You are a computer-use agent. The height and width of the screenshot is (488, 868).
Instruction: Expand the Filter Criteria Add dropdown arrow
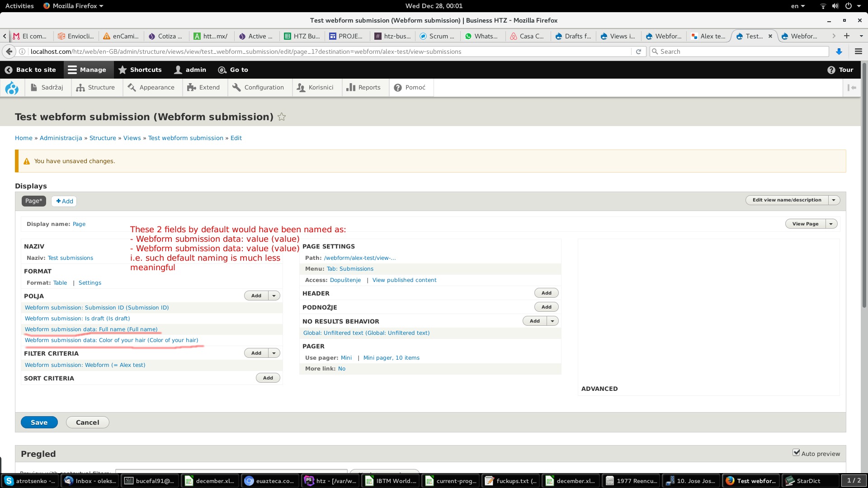pyautogui.click(x=274, y=353)
